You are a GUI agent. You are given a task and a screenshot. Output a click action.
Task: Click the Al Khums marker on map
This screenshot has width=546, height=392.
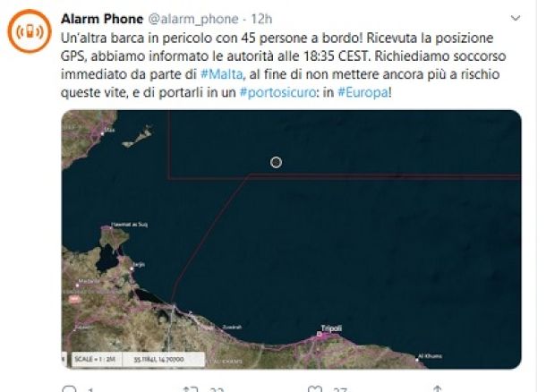pos(417,360)
